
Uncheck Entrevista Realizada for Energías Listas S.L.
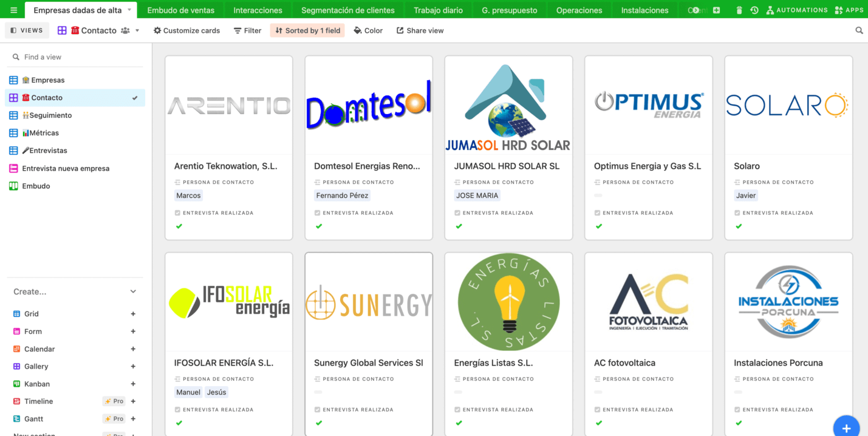459,423
